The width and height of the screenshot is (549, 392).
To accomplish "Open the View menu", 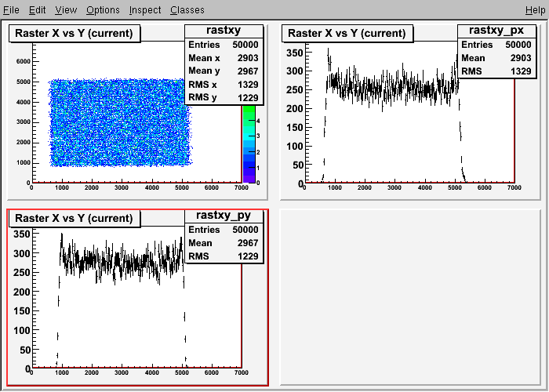I will (66, 9).
